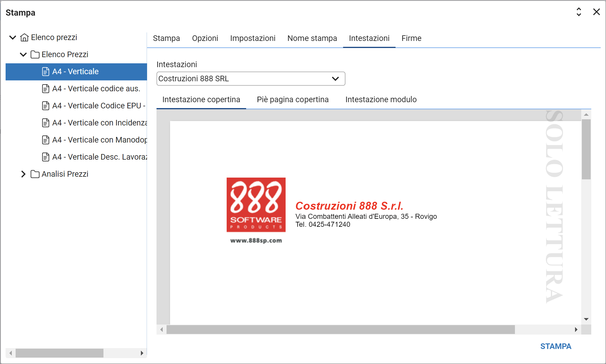
Task: Switch to the Opzioni tab
Action: 205,38
